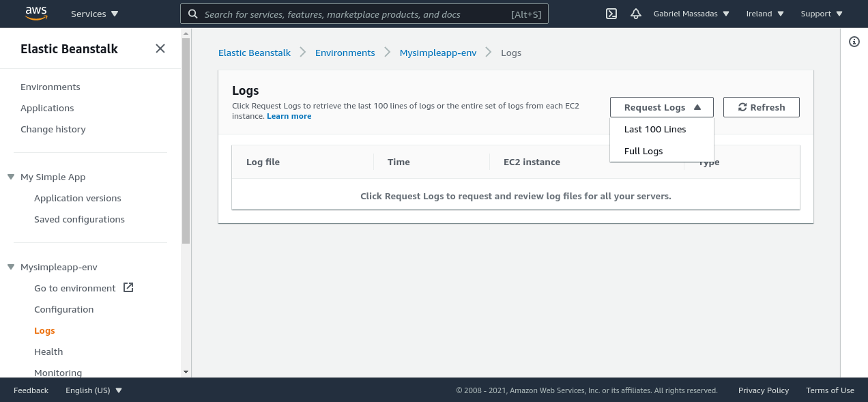The height and width of the screenshot is (402, 868).
Task: Close the Elastic Beanstalk sidebar with the X
Action: 160,48
